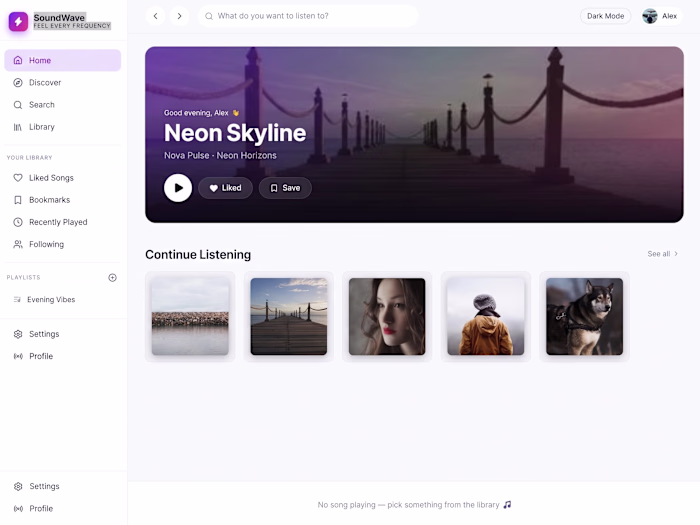Click the bottom gear Settings icon

point(18,486)
